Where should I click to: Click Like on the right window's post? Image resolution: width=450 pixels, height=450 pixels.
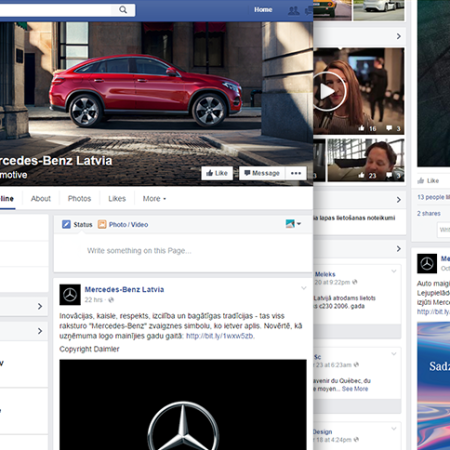pyautogui.click(x=428, y=181)
